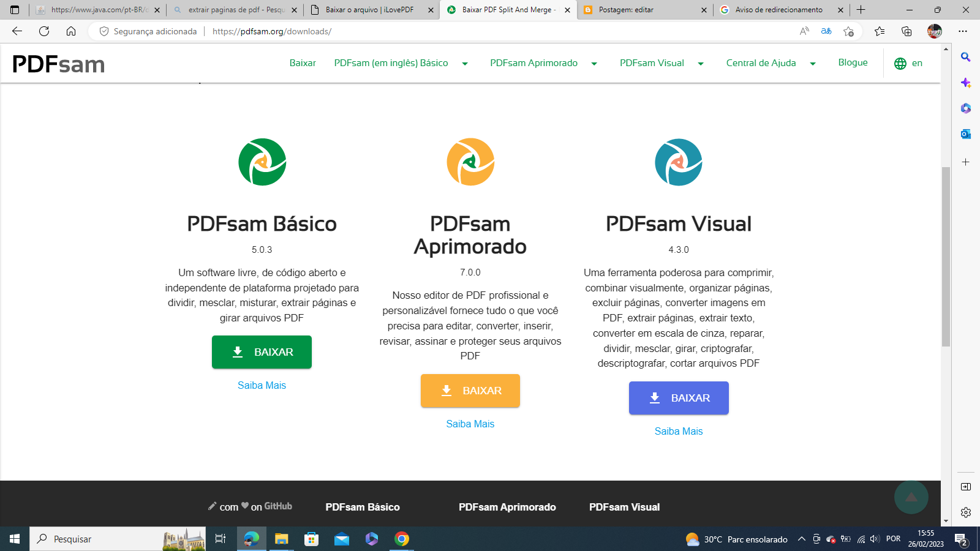This screenshot has height=551, width=980.
Task: Open the browser home page
Action: click(x=71, y=31)
